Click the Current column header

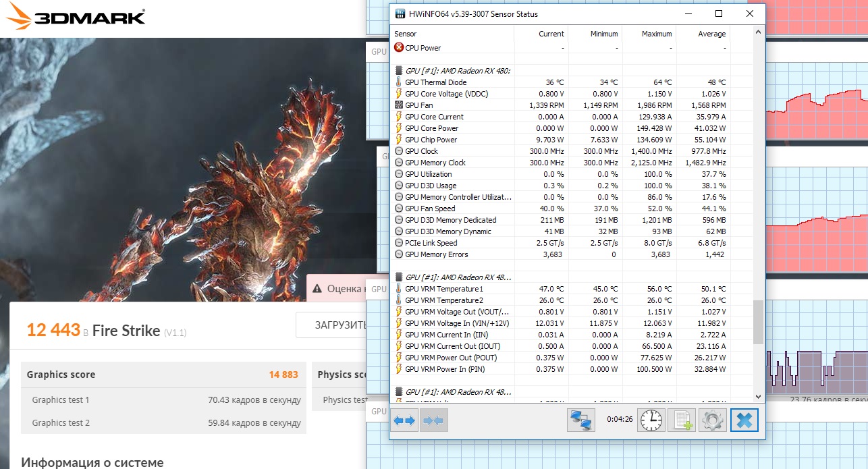[541, 34]
